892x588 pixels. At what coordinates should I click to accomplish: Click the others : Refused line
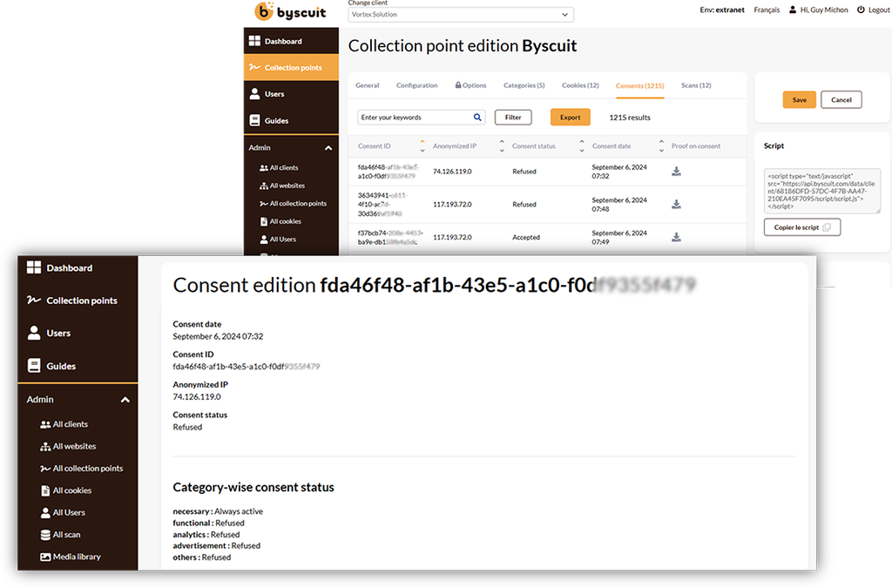202,558
